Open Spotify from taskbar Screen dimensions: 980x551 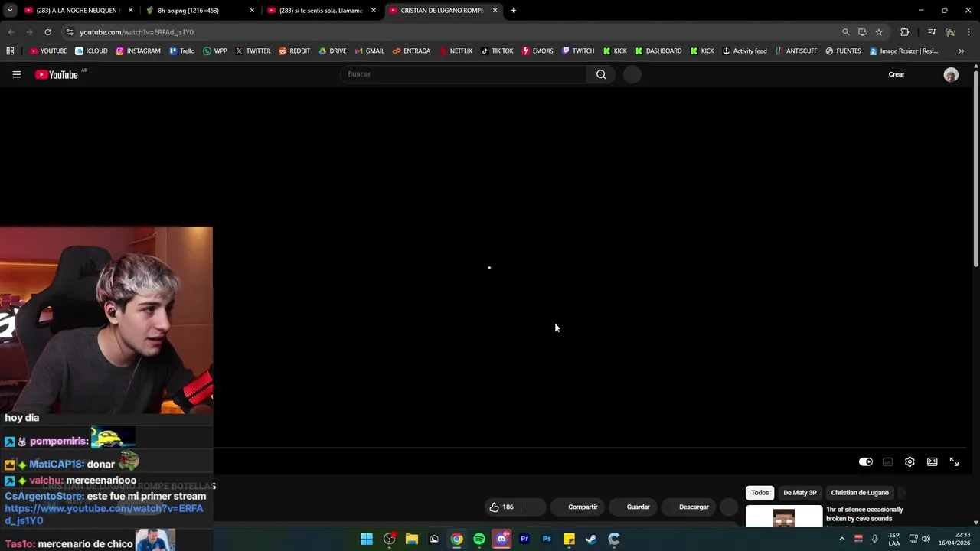click(x=479, y=540)
